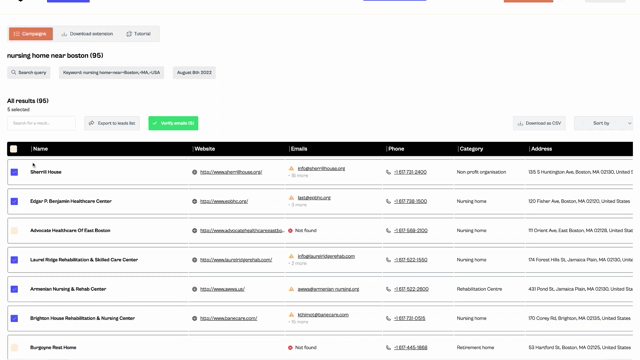640x360 pixels.
Task: Focus the Search for a result field
Action: point(41,123)
